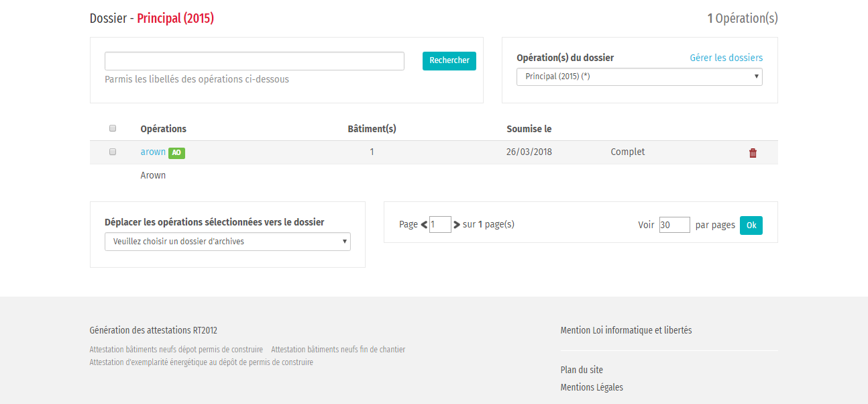Focus the page number input box
Screen dimensions: 868x404
click(440, 225)
